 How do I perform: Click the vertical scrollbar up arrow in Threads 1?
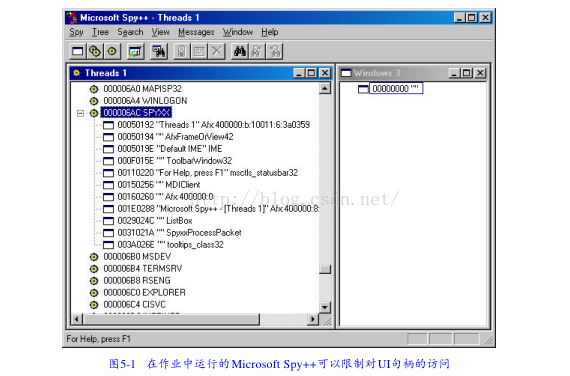click(325, 88)
